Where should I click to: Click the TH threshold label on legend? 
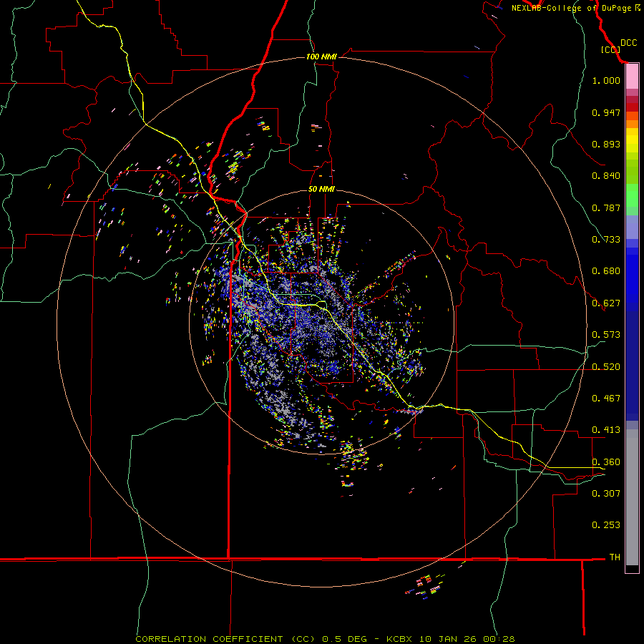pos(615,557)
